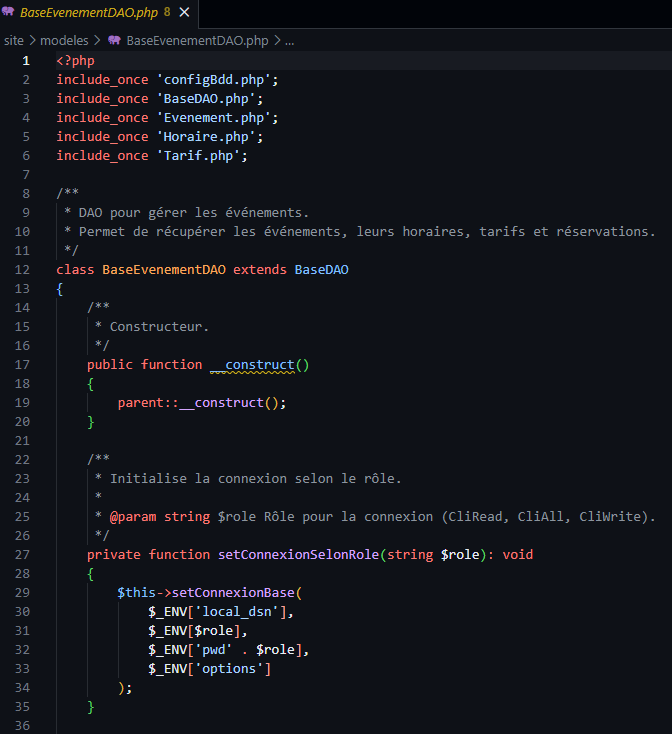Close the BaseEvenementDAO.php tab

coord(185,13)
